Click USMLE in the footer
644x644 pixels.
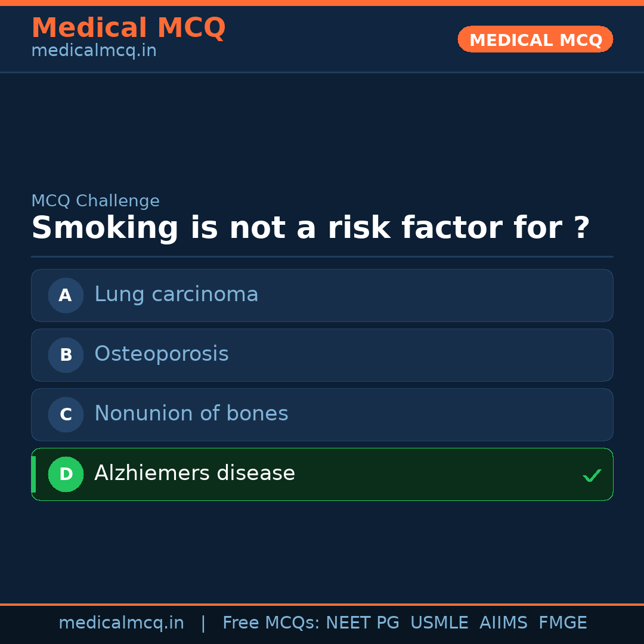439,623
